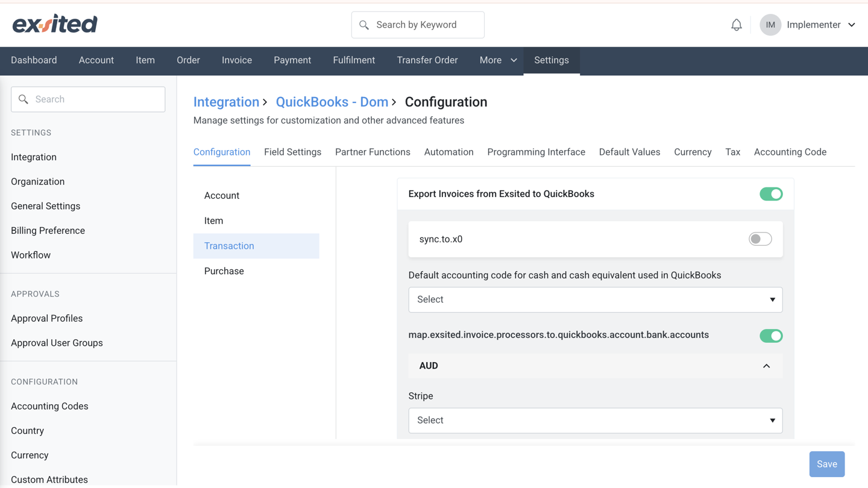
Task: Open the Programming Interface tab
Action: (x=536, y=152)
